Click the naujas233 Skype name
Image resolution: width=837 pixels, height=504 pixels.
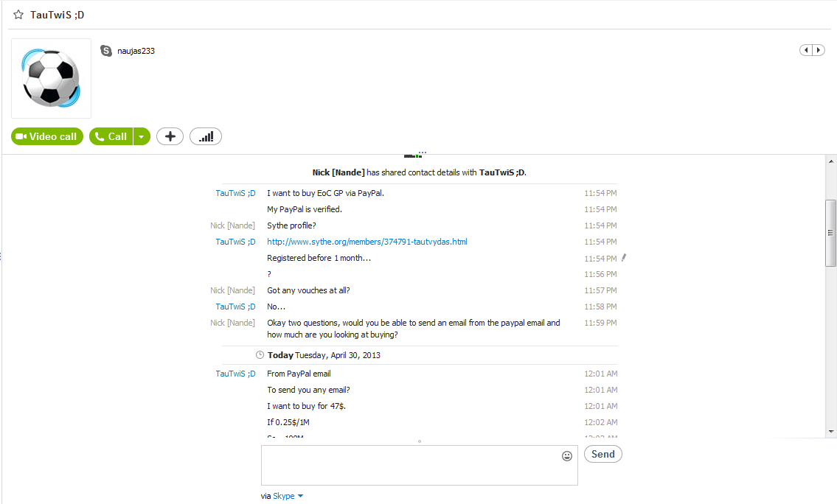[x=136, y=51]
